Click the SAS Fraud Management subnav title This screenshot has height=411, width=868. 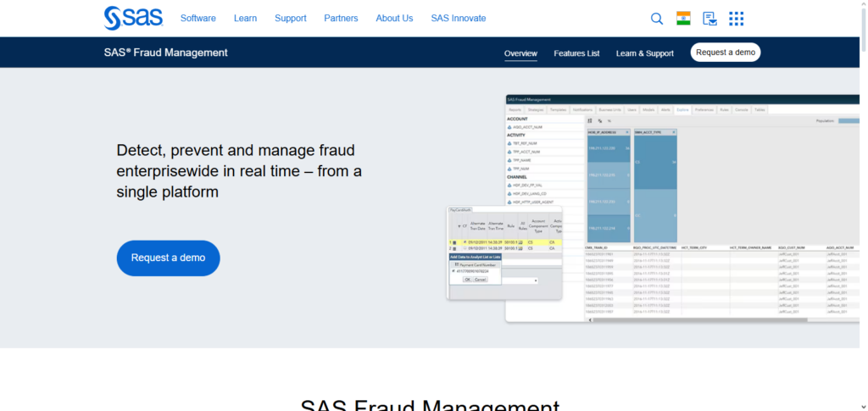point(165,53)
